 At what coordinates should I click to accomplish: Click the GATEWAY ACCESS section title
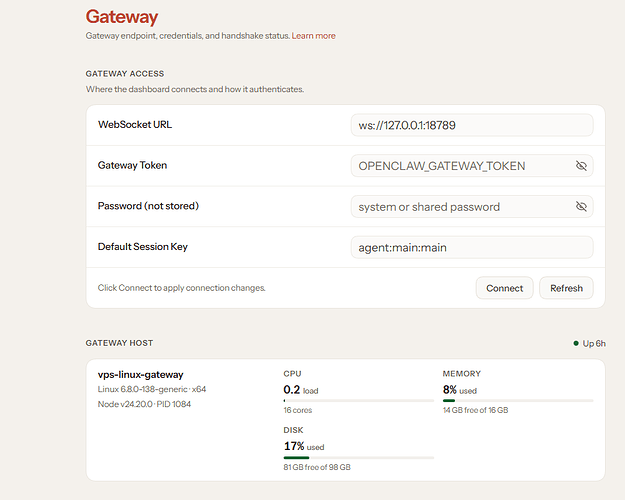coord(125,74)
